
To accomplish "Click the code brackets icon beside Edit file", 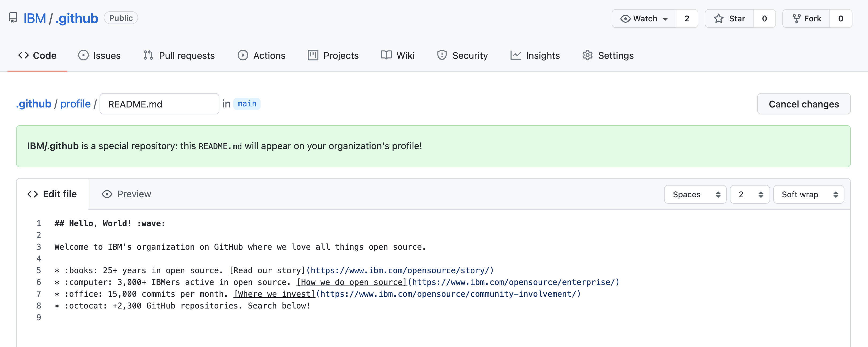I will tap(33, 194).
